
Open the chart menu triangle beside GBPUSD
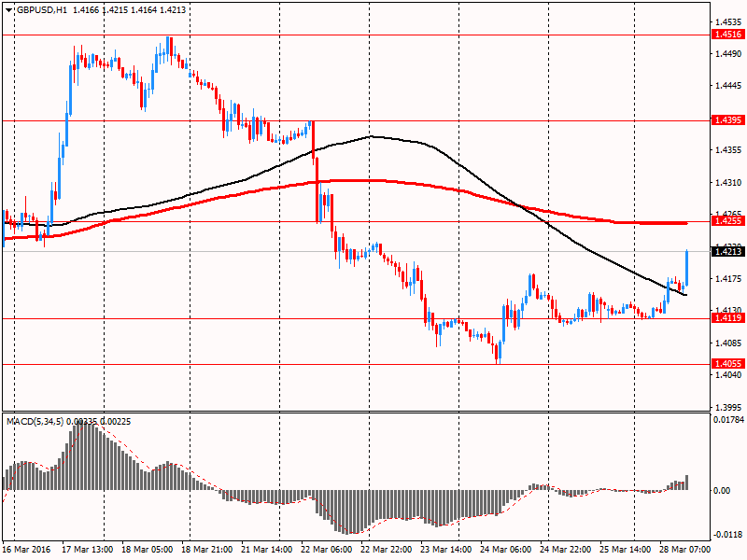point(9,10)
